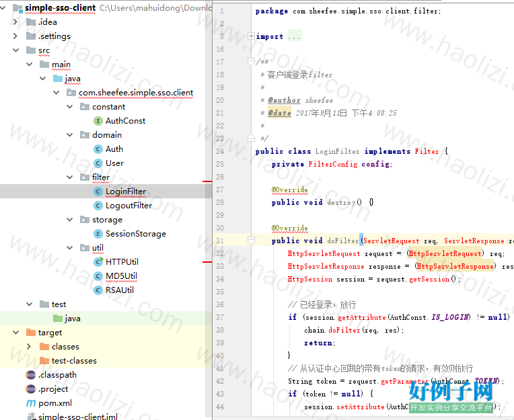
Task: Open the .classpath file
Action: 57,375
